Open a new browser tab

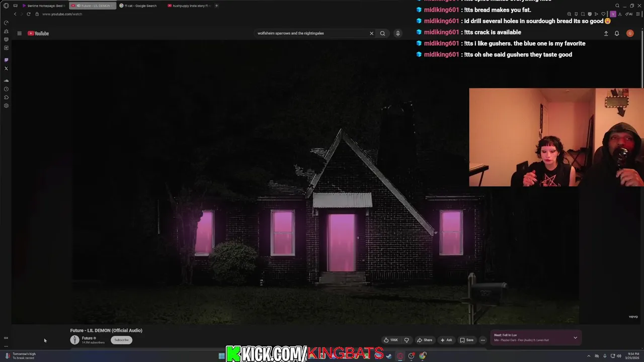click(x=216, y=6)
